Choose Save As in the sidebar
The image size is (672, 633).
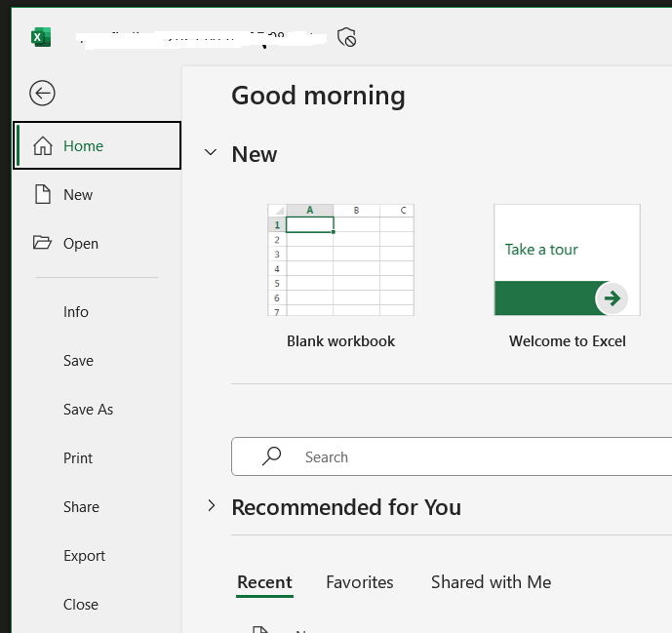click(x=88, y=410)
